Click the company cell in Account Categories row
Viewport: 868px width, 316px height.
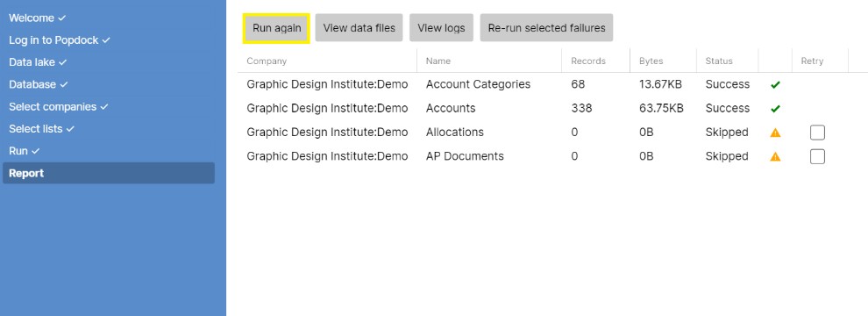click(327, 84)
